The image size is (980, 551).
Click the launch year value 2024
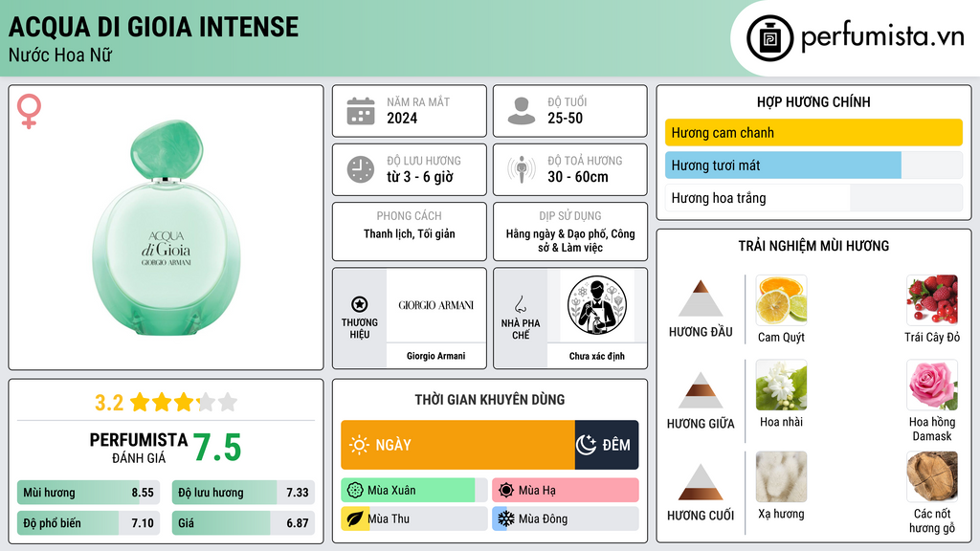402,118
